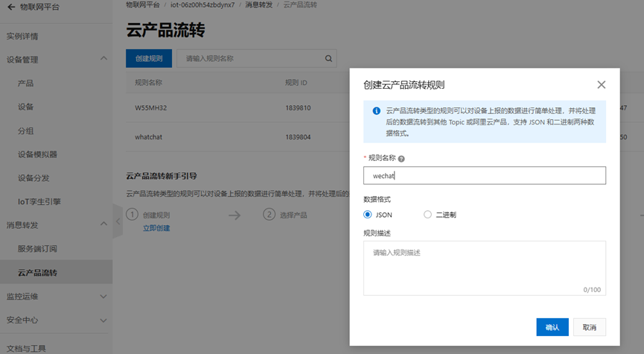Close the 创建云产品流转规则 dialog
Screen dimensions: 644x354
[602, 85]
